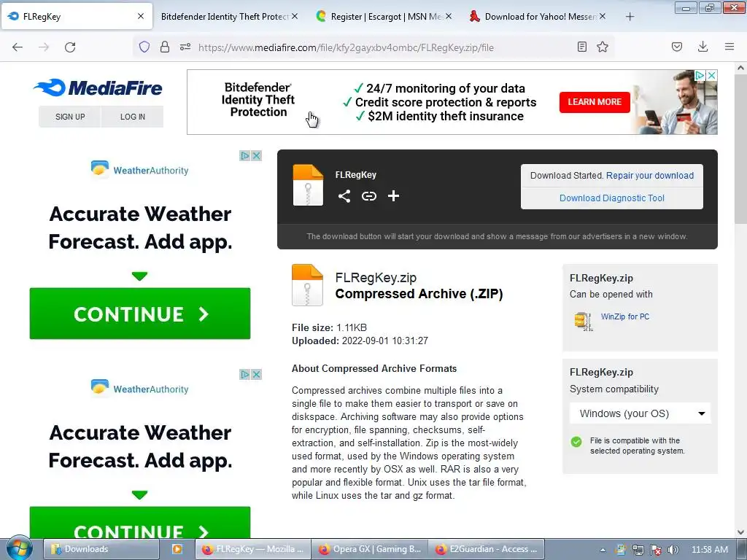The image size is (747, 560).
Task: Bookmark this page with star icon
Action: 603,47
